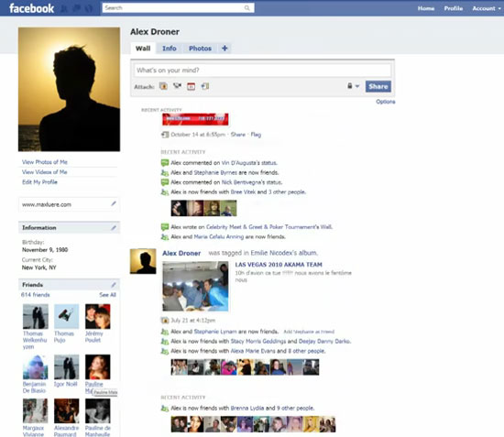Screen dimensions: 504x437
Task: Click Add Stephanie as friend
Action: pyautogui.click(x=309, y=332)
